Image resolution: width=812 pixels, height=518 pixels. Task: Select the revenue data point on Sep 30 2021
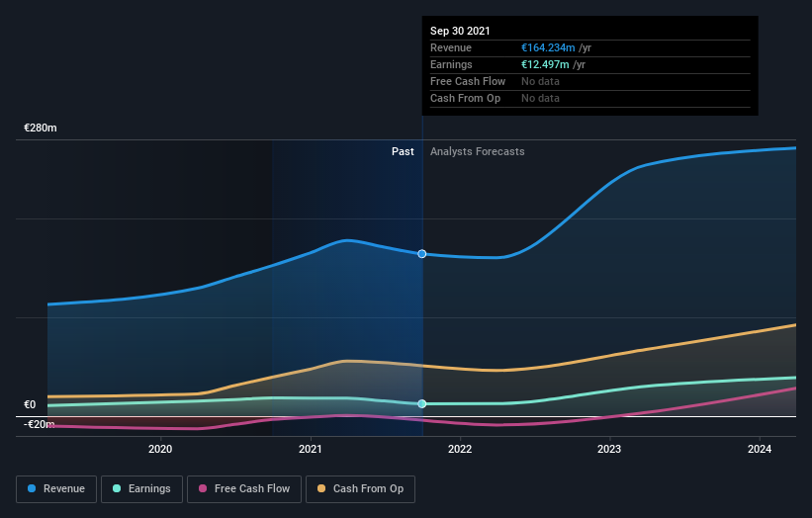point(422,254)
